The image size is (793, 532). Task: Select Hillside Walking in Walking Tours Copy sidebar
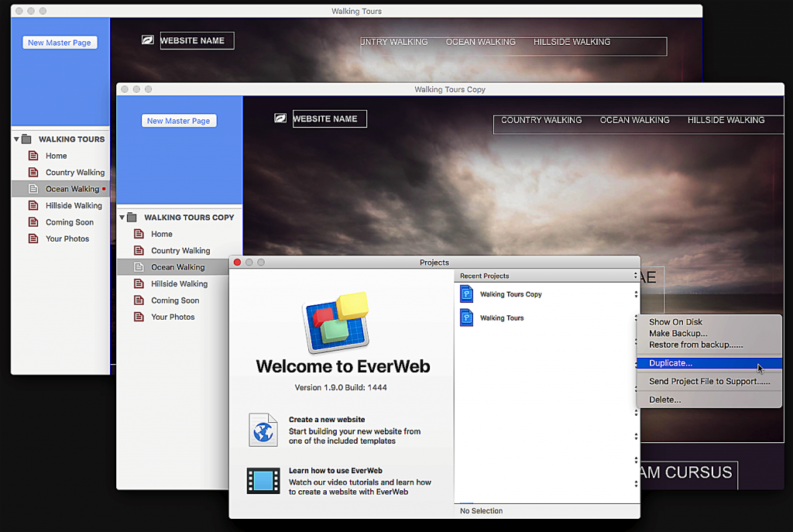coord(180,283)
